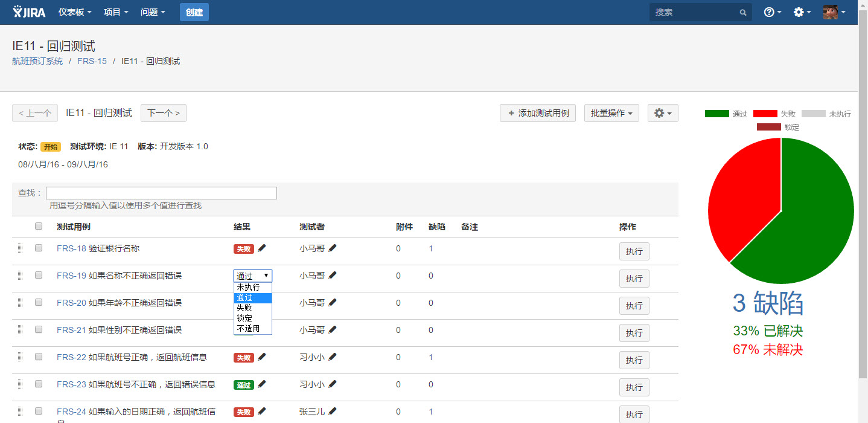Toggle the select-all checkbox in table header
The image size is (868, 423).
pos(39,226)
